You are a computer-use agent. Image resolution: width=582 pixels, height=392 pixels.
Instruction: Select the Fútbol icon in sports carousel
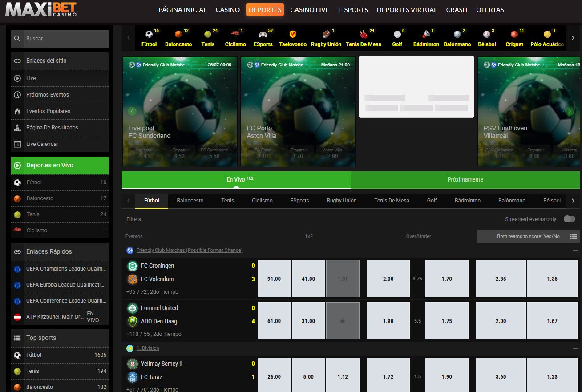click(149, 34)
